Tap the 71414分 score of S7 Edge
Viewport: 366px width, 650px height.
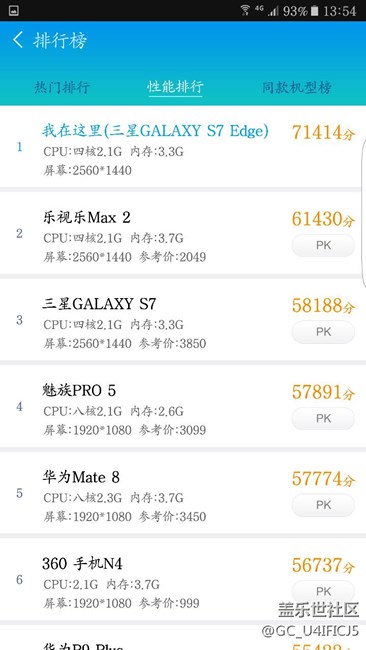[323, 132]
